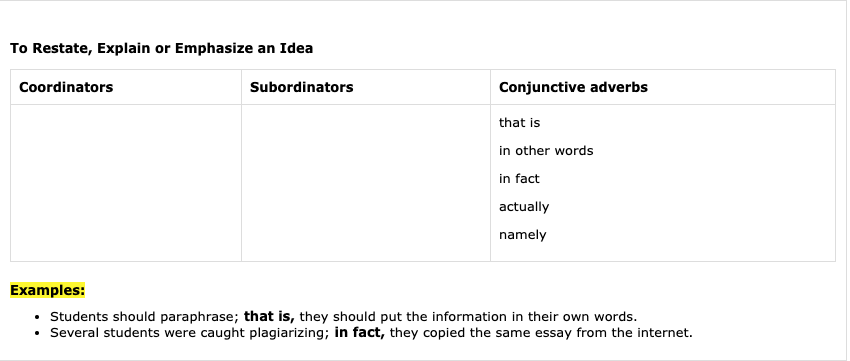Click the empty Coordinators table cell
The image size is (850, 361).
point(126,183)
